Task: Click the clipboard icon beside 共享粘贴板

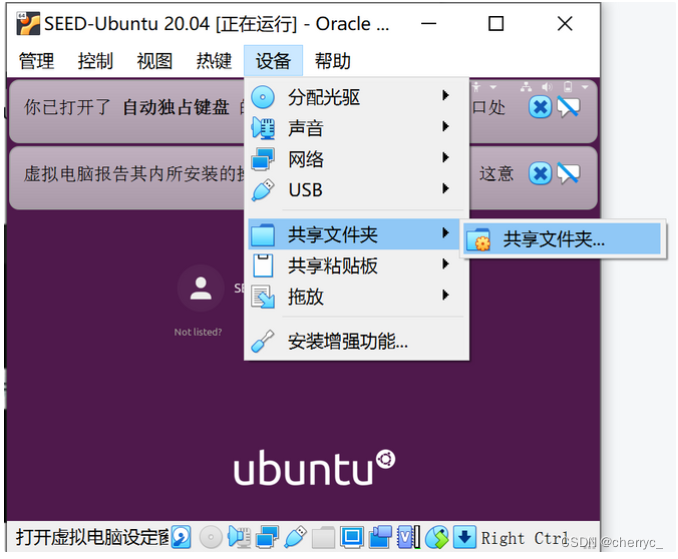Action: click(263, 265)
